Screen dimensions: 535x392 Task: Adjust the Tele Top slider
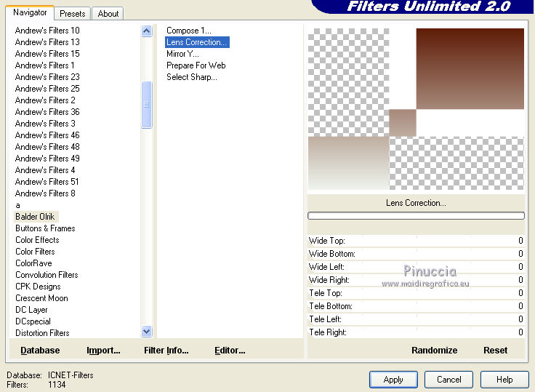[416, 292]
